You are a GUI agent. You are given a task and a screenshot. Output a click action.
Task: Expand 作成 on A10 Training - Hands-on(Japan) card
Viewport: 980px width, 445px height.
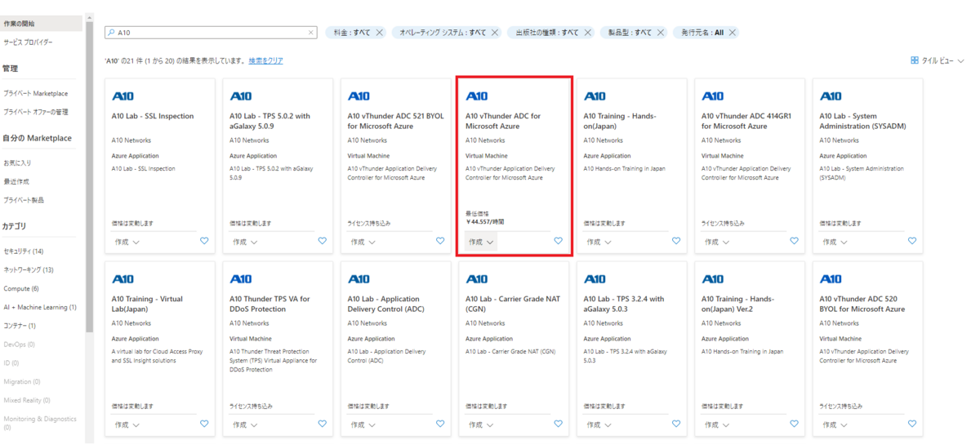(x=599, y=242)
